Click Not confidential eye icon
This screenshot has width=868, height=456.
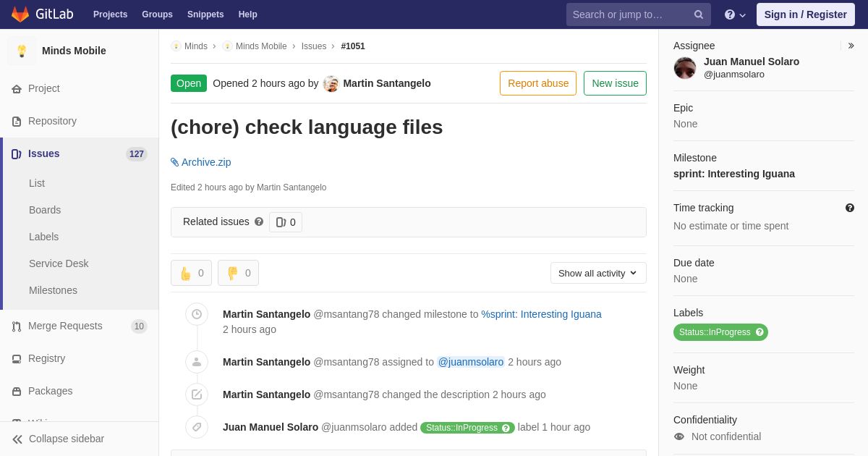678,436
